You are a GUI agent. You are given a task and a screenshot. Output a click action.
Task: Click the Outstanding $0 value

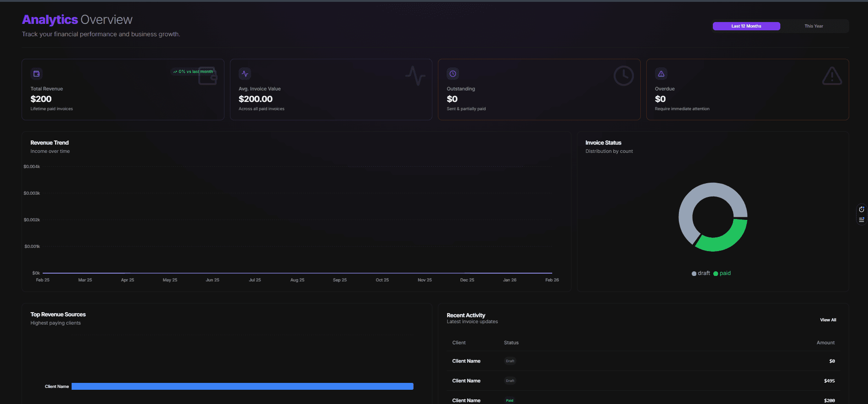[x=452, y=99]
